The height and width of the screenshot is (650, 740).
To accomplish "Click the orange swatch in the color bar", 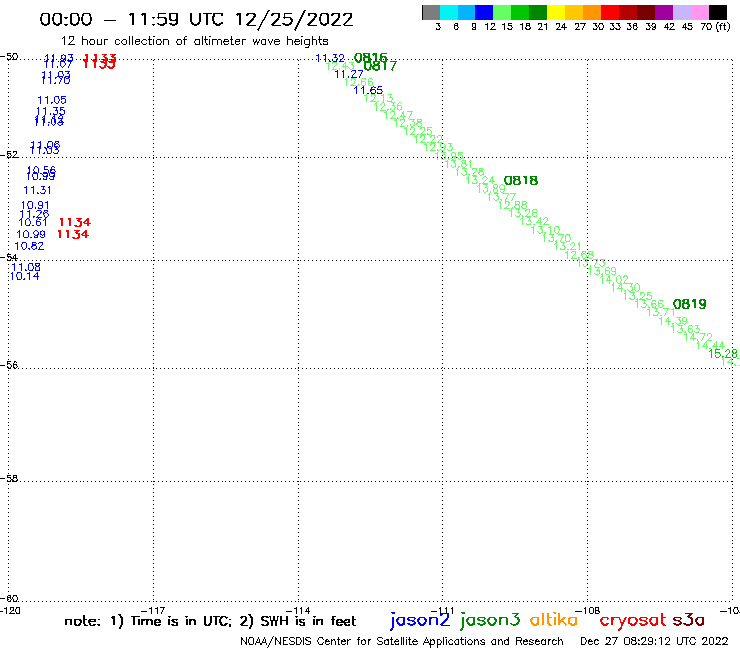I will click(x=592, y=12).
